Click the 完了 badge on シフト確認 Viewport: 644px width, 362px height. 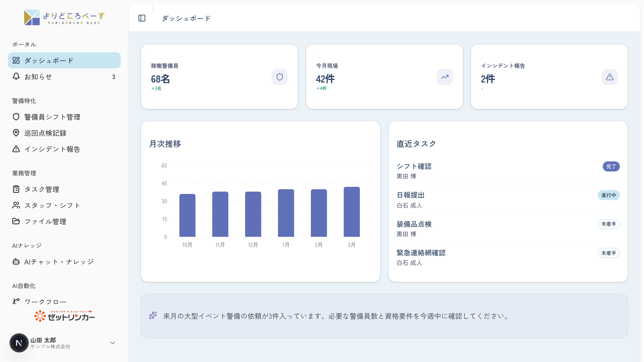(x=611, y=166)
